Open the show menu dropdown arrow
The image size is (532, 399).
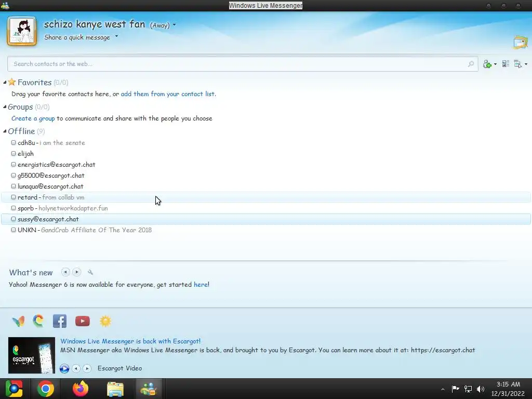coord(526,64)
